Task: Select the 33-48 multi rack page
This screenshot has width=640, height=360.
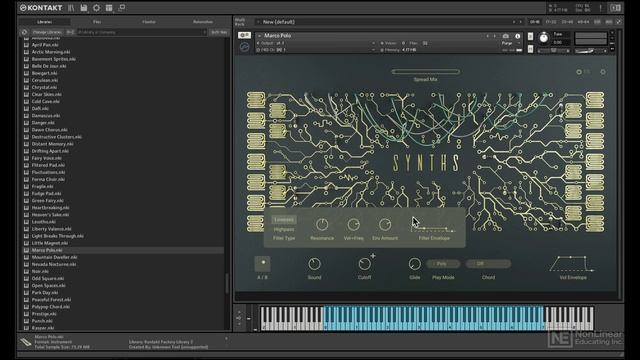Action: (567, 22)
